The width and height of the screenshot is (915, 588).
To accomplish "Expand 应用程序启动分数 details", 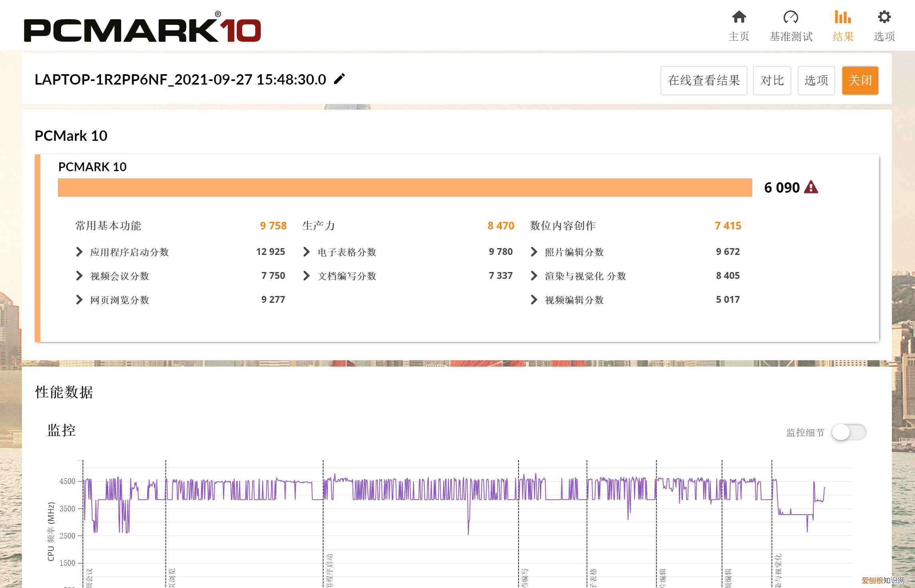I will coord(79,252).
